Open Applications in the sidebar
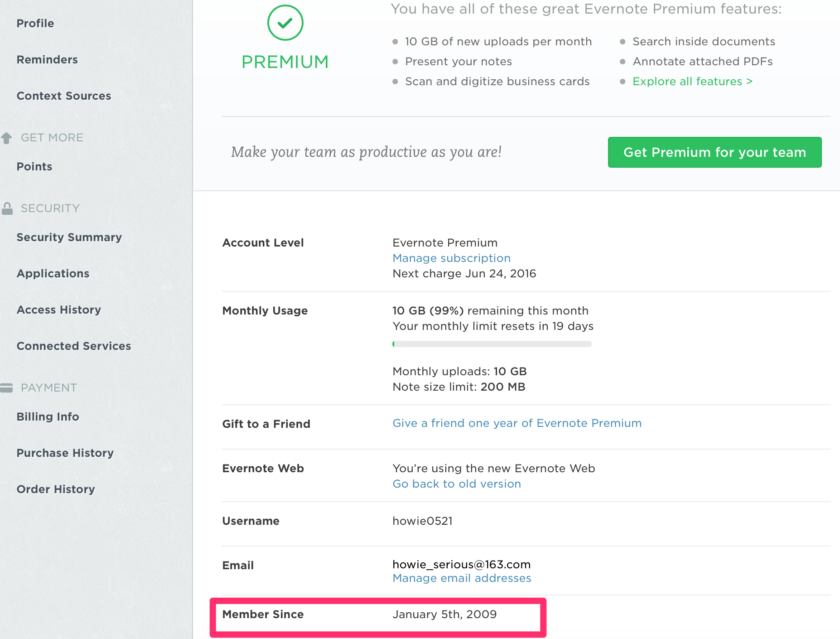 tap(53, 274)
